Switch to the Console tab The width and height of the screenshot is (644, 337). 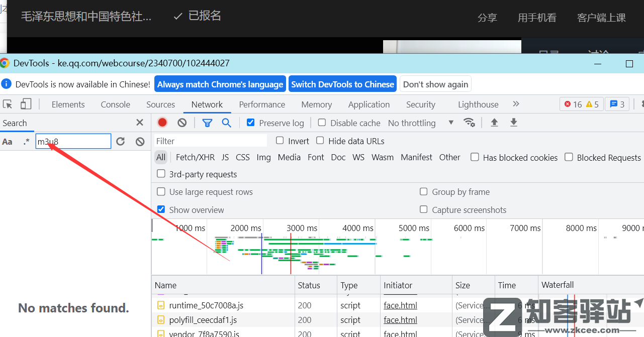[x=115, y=104]
